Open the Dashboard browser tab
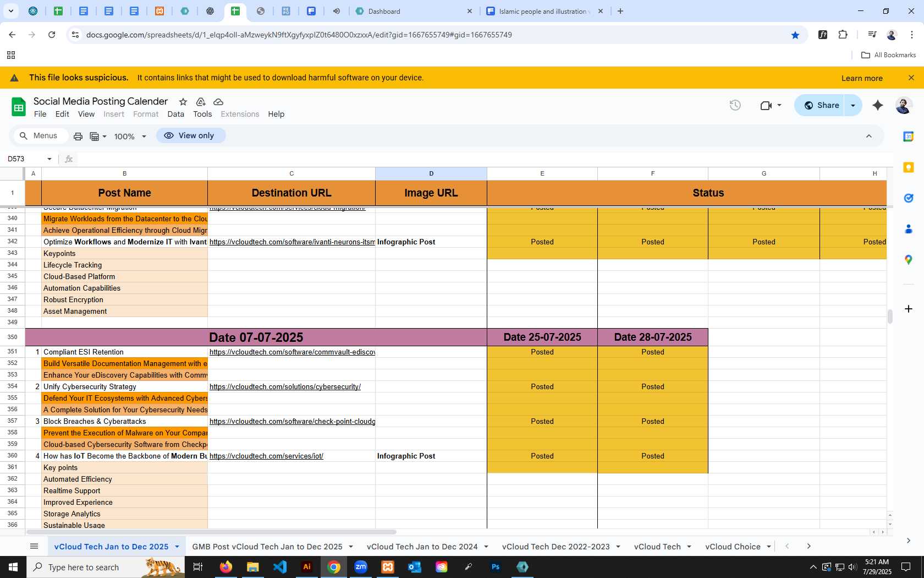The image size is (924, 578). [x=414, y=11]
